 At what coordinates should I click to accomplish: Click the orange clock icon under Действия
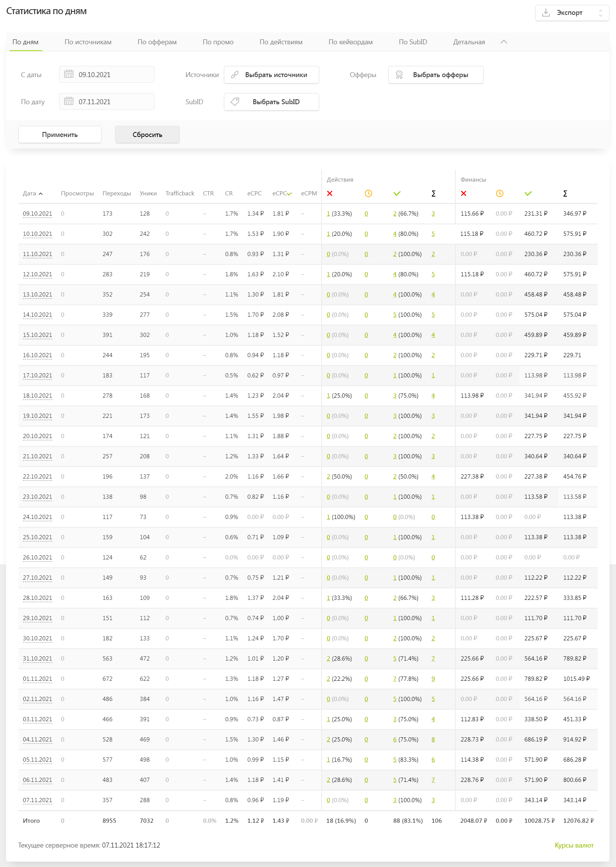tap(368, 193)
